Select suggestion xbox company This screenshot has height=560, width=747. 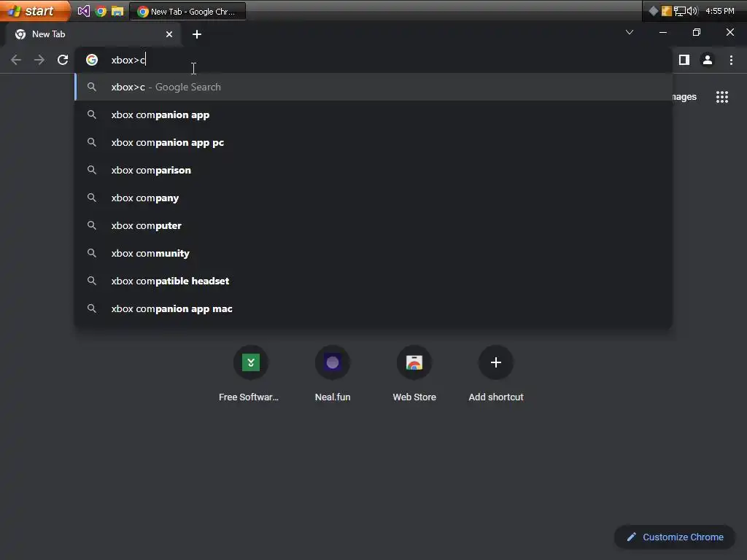click(373, 198)
